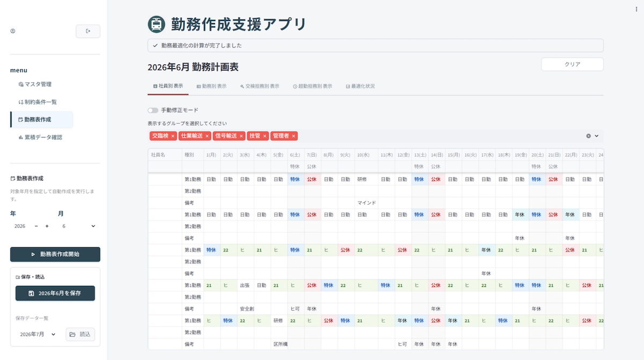
Task: Click the 7(日) date column header
Action: (312, 155)
